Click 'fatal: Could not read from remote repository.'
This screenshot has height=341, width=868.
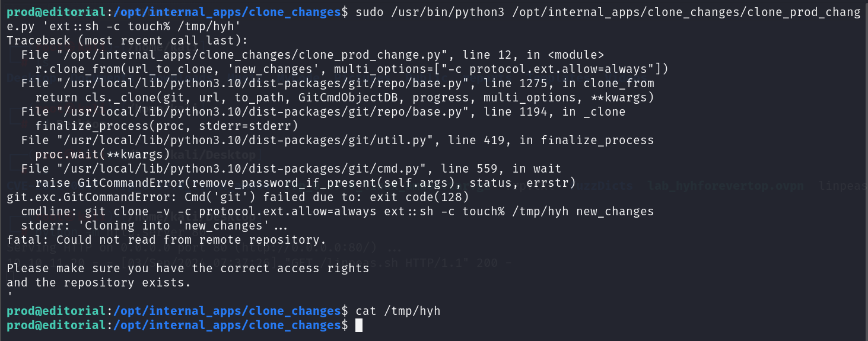166,240
